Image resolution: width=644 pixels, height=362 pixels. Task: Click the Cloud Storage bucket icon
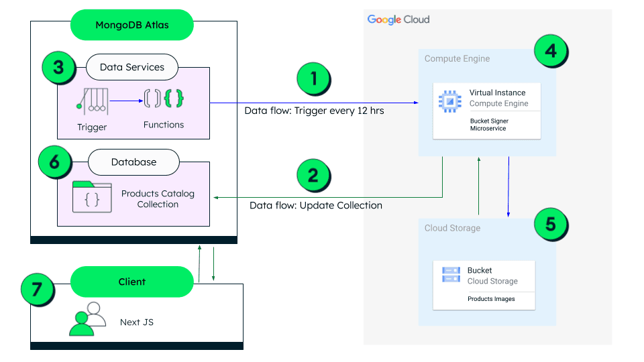[x=451, y=274]
